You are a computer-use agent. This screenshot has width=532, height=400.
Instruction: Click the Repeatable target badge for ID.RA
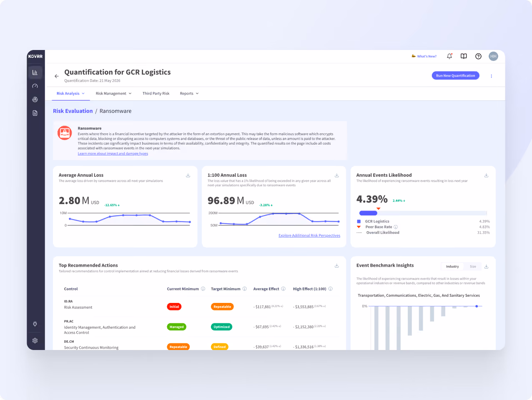(x=222, y=307)
